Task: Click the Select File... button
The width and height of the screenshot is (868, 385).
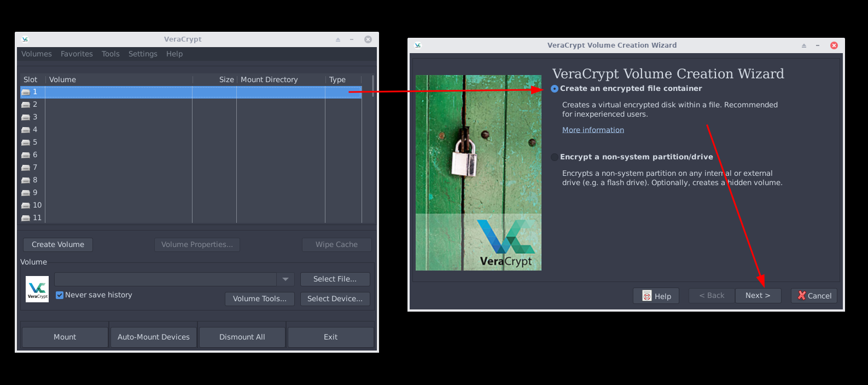Action: click(x=335, y=279)
